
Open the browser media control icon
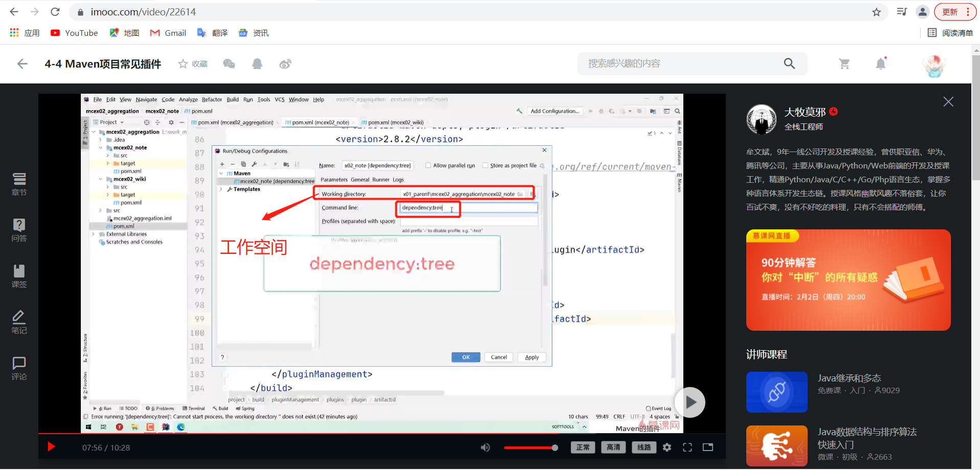902,12
